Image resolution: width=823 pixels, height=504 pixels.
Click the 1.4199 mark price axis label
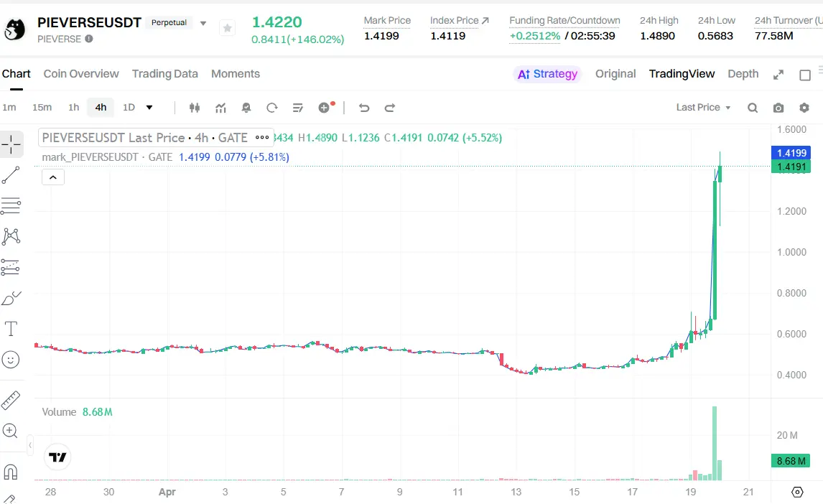(791, 153)
